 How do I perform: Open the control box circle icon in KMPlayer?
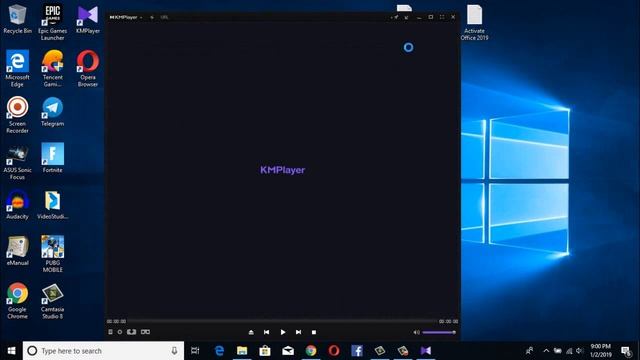tap(120, 332)
